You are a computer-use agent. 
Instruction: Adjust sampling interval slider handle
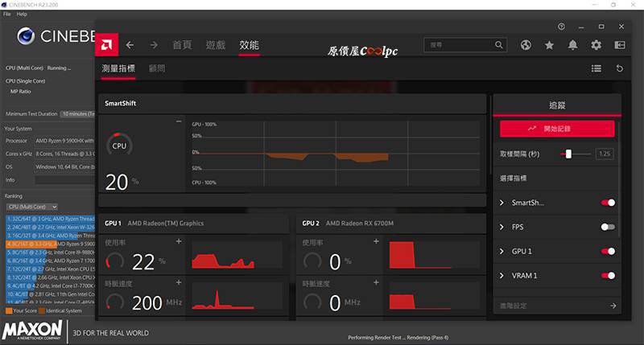click(x=568, y=154)
